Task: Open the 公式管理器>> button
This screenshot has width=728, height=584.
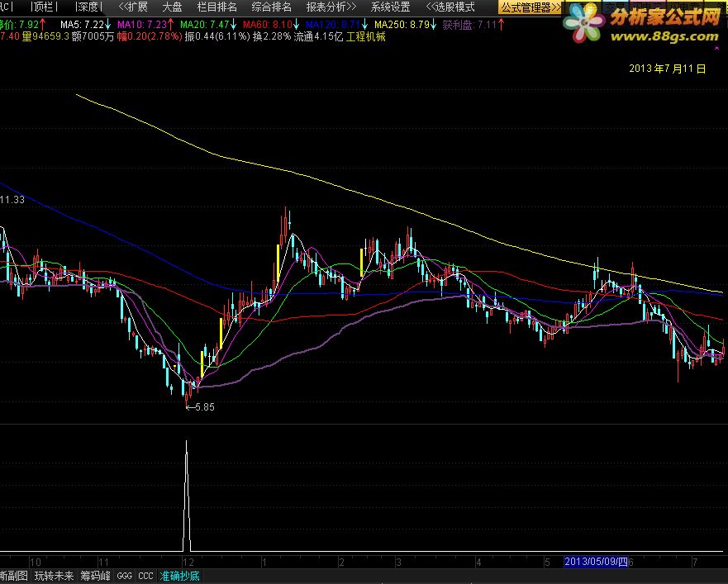Action: [531, 7]
